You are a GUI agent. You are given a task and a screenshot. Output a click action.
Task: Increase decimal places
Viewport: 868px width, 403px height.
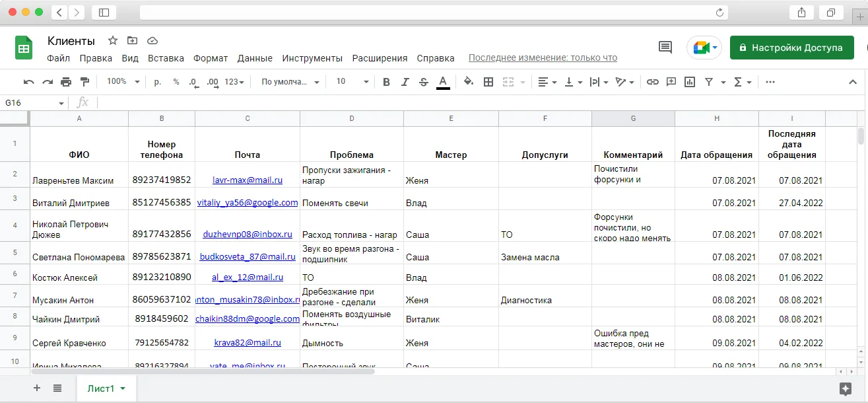coord(213,82)
